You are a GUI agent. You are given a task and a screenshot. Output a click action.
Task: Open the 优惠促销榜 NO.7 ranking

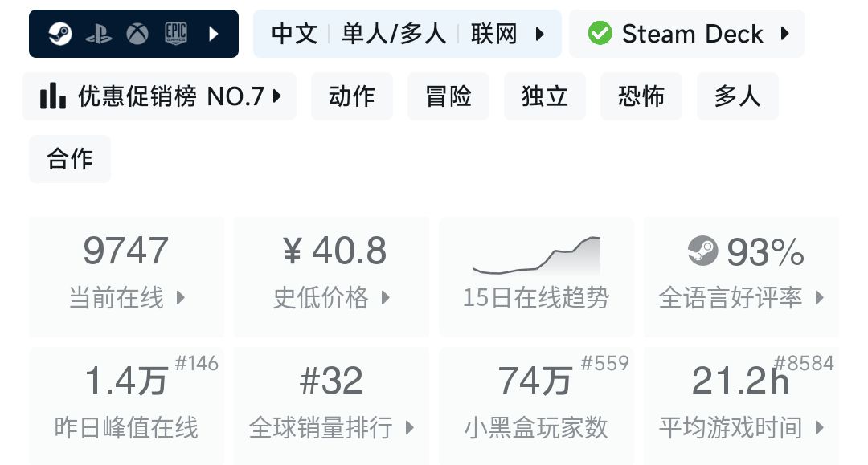coord(161,96)
